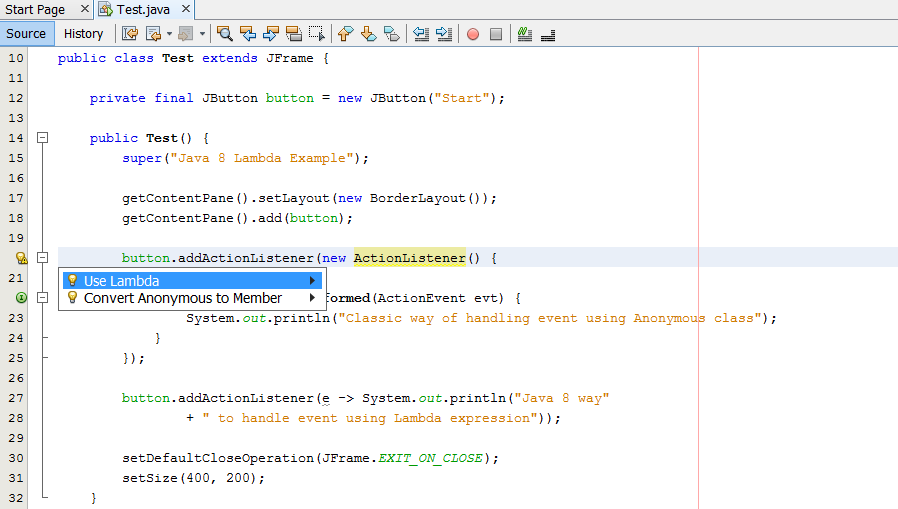
Task: Click the private final keywords on line 12
Action: click(x=141, y=98)
